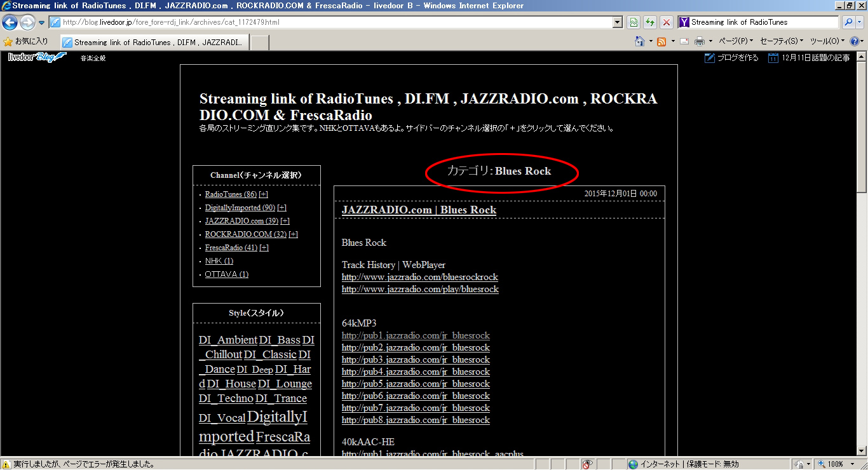Open the 100% zoom level control
This screenshot has height=470, width=868.
pos(834,464)
